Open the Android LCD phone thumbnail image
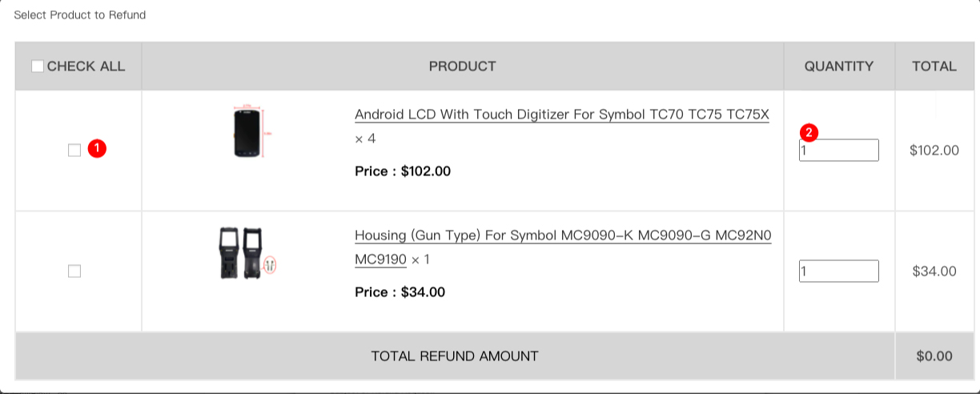The height and width of the screenshot is (394, 980). tap(248, 132)
